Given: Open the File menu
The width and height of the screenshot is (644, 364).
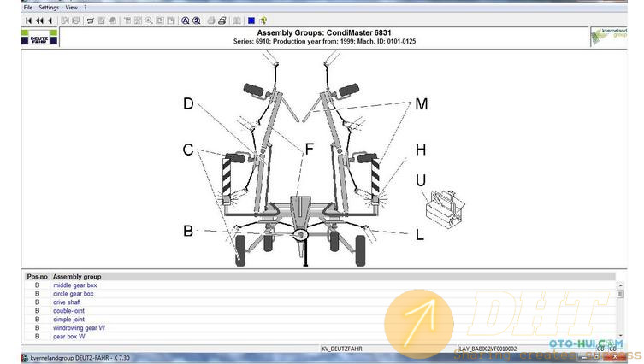Looking at the screenshot, I should (28, 8).
